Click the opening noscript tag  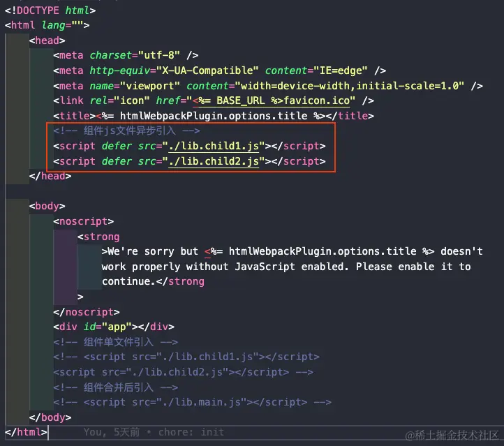click(x=84, y=221)
